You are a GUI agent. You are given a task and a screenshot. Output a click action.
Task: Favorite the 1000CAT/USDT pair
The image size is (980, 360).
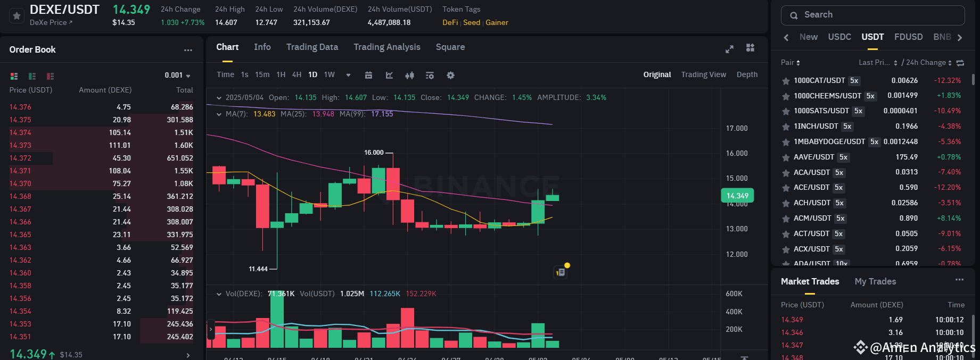[786, 81]
